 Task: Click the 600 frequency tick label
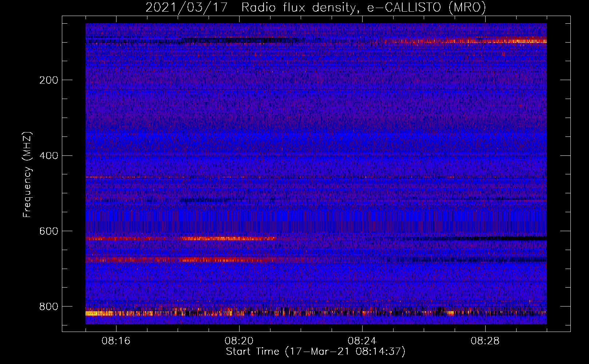(x=49, y=232)
